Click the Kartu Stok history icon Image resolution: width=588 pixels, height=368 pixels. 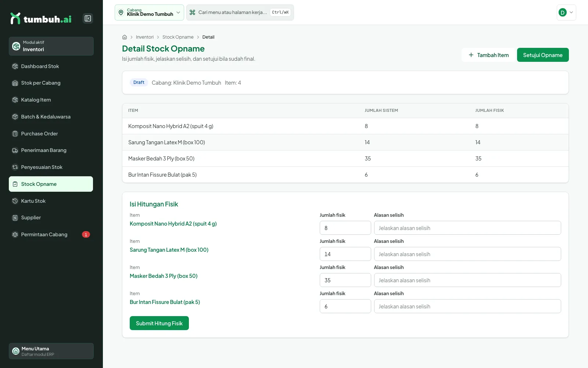pos(15,201)
